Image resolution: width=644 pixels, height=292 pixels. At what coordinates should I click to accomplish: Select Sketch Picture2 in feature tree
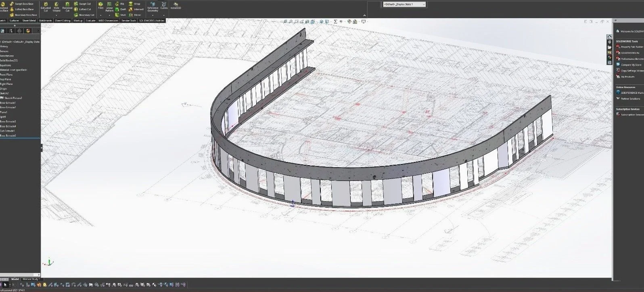click(x=11, y=98)
